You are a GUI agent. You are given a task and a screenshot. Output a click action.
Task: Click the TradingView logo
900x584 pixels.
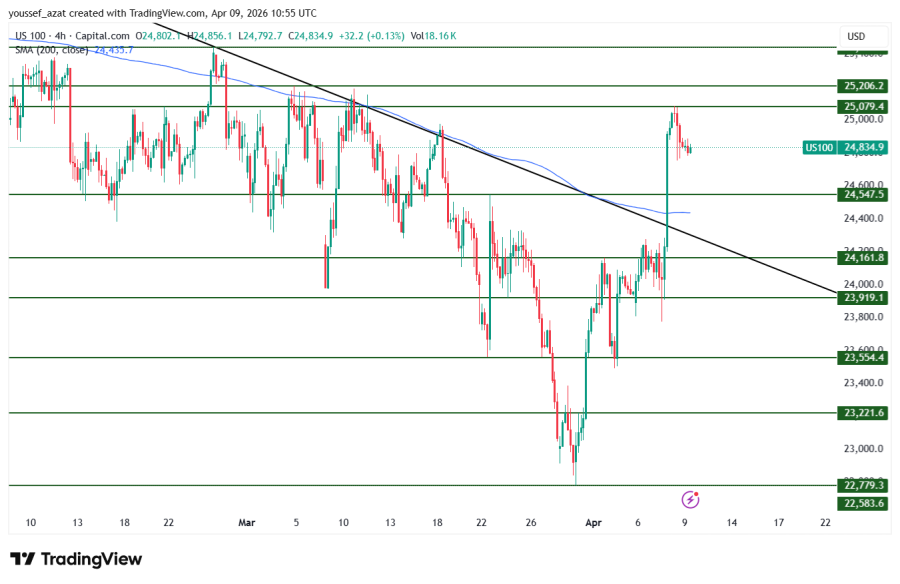pyautogui.click(x=76, y=559)
